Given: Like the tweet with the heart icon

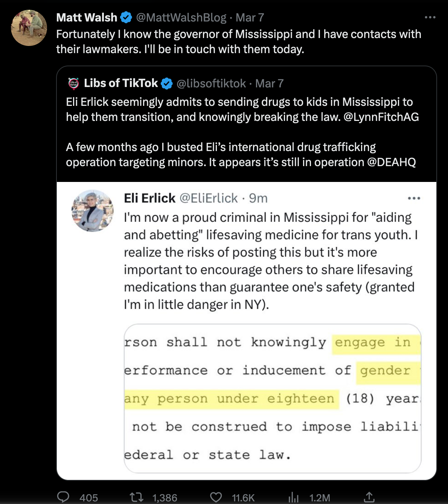Looking at the screenshot, I should tap(216, 497).
